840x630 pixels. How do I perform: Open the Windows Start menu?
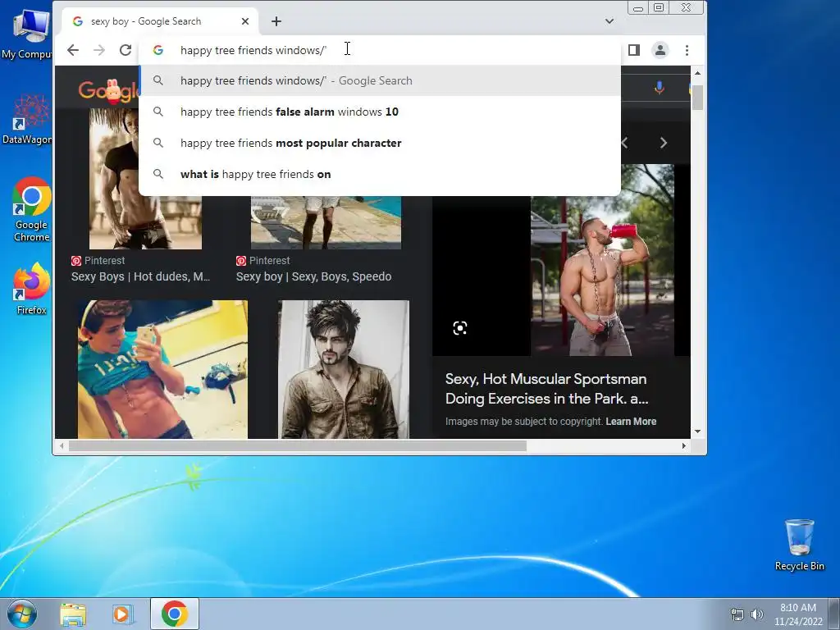click(x=21, y=614)
